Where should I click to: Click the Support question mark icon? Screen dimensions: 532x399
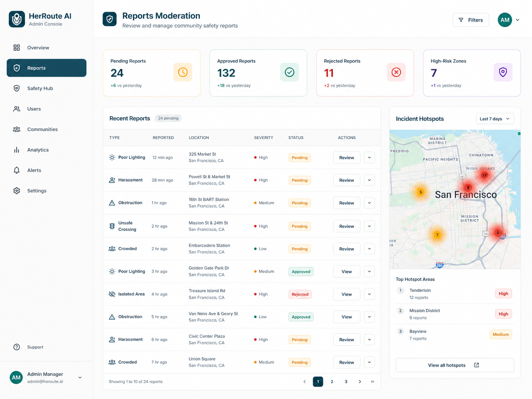[17, 347]
